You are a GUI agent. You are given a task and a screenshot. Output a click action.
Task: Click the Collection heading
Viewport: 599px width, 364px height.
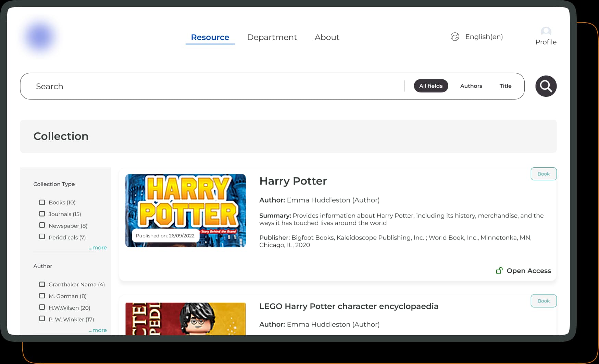point(61,136)
